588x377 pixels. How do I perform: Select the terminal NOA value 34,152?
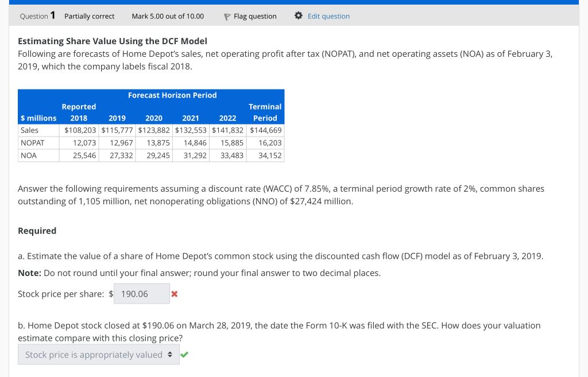[x=270, y=156]
